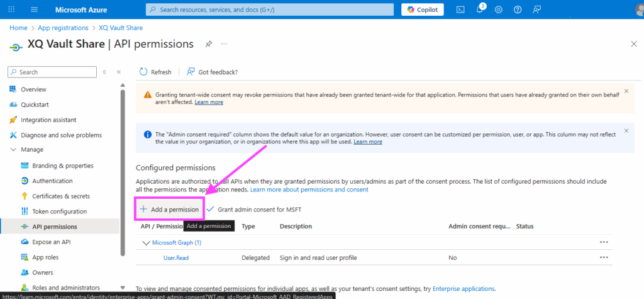Open Token configuration in sidebar
The width and height of the screenshot is (644, 299).
click(59, 212)
